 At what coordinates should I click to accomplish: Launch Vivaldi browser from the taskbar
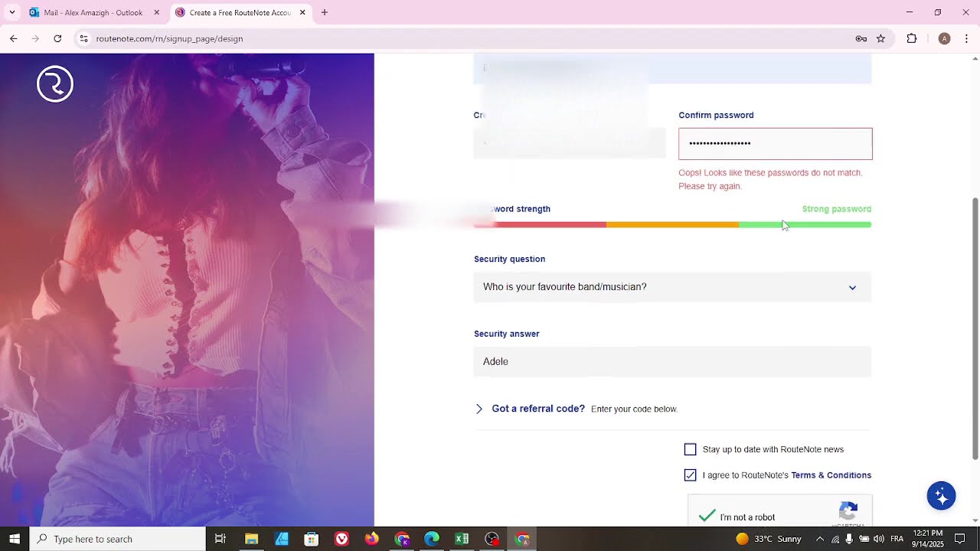click(x=341, y=539)
